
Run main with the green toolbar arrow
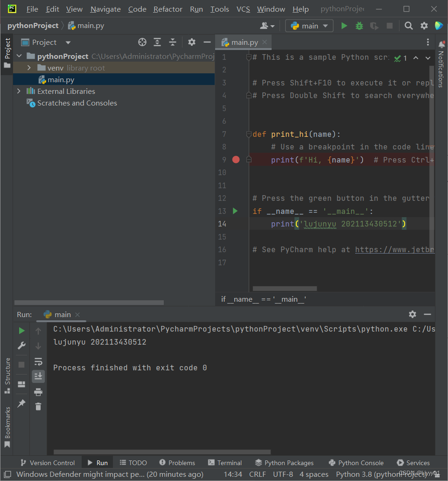coord(344,26)
